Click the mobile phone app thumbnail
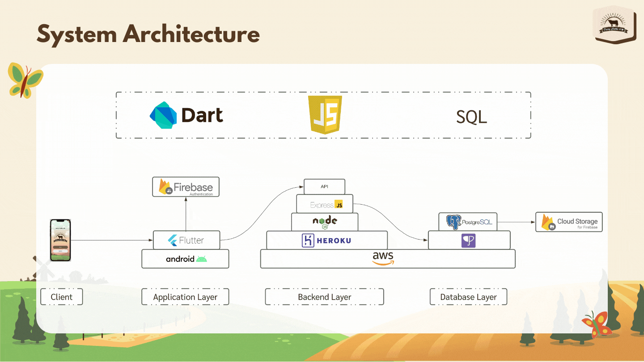The image size is (644, 362). click(x=60, y=240)
